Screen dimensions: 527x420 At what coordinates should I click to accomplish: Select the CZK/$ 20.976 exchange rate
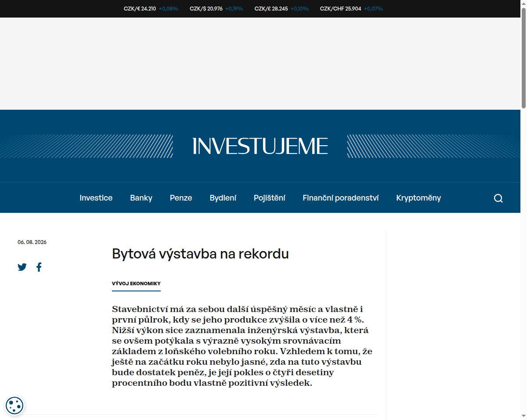pos(206,8)
